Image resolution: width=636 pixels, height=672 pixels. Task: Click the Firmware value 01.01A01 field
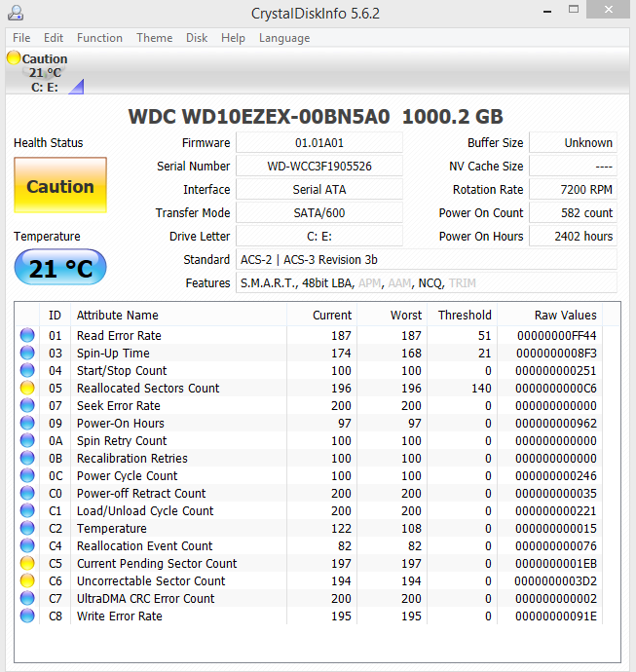pyautogui.click(x=319, y=143)
